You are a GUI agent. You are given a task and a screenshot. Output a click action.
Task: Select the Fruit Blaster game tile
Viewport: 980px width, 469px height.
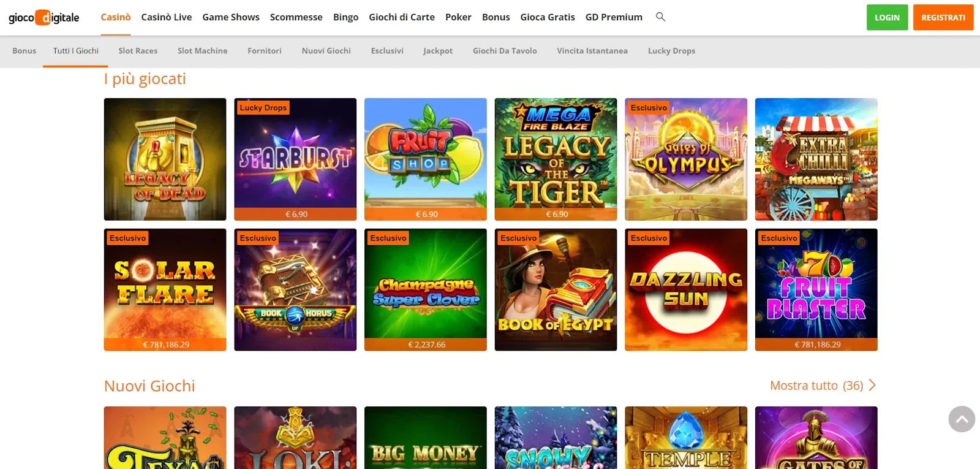coord(816,290)
